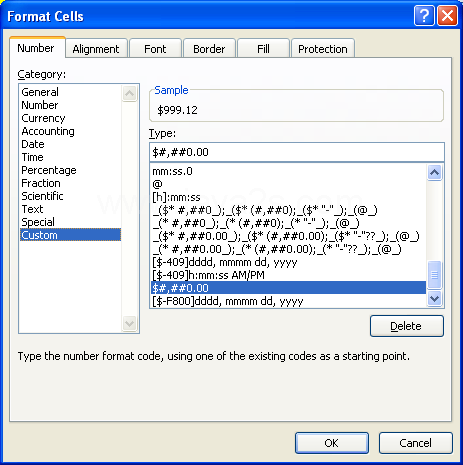Screen dimensions: 463x465
Task: Select the Custom category
Action: click(70, 235)
